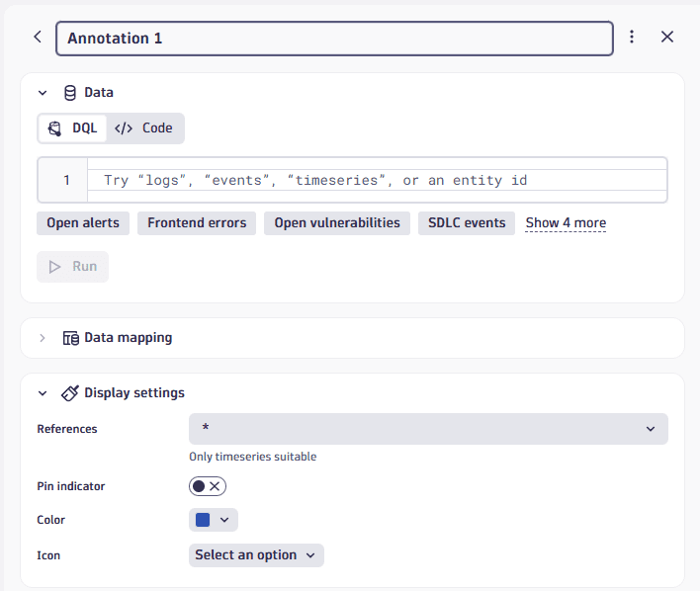Image resolution: width=700 pixels, height=591 pixels.
Task: Click the Data database icon
Action: pos(70,93)
